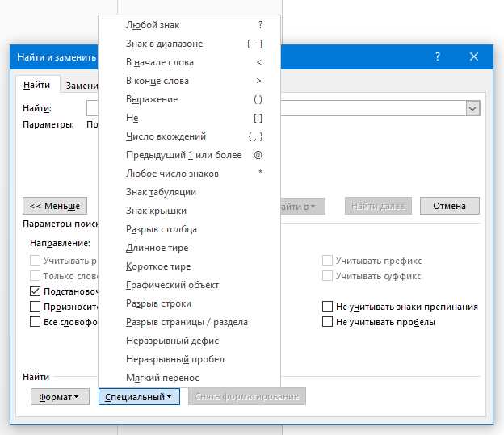Select 'Число вхождений' menu item
This screenshot has width=504, height=435.
166,136
